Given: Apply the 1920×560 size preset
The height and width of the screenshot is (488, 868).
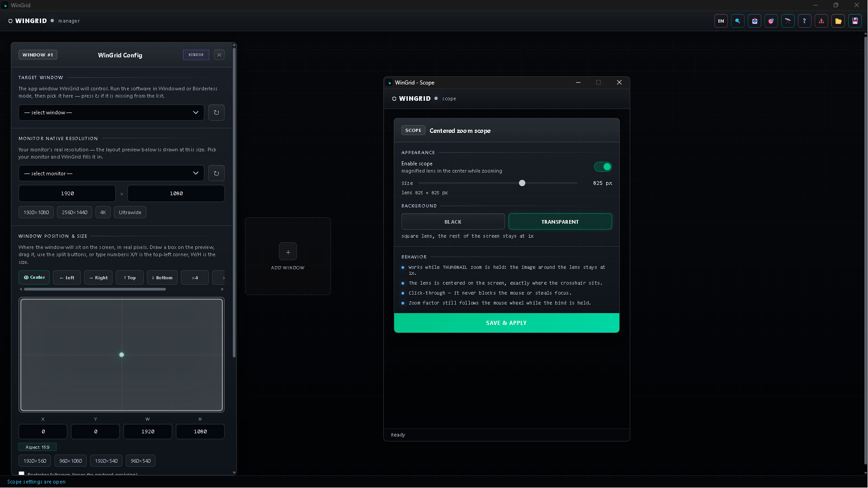Looking at the screenshot, I should pos(35,461).
